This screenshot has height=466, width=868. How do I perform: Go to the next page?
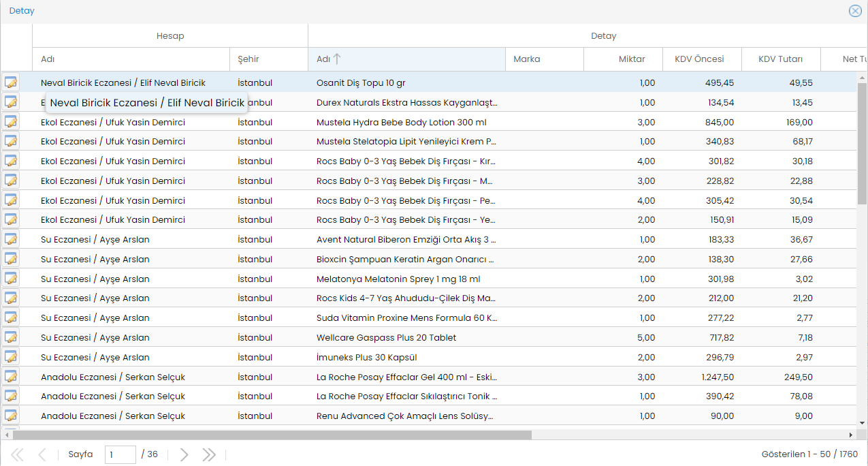(184, 454)
